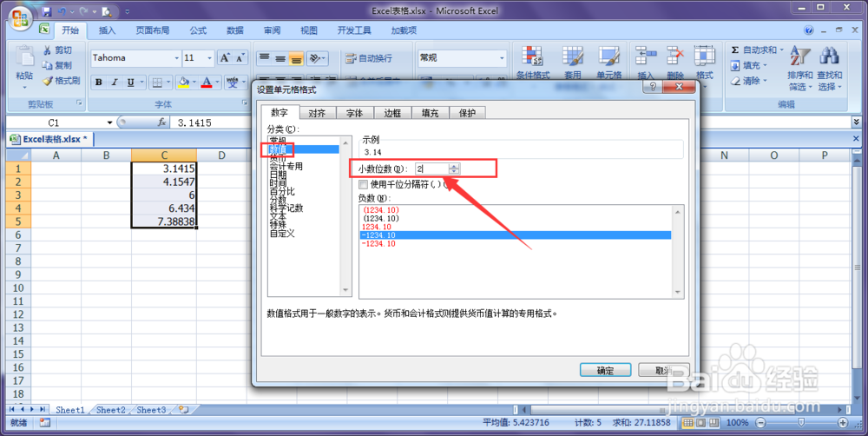Open borders dropdown arrow

[x=169, y=83]
